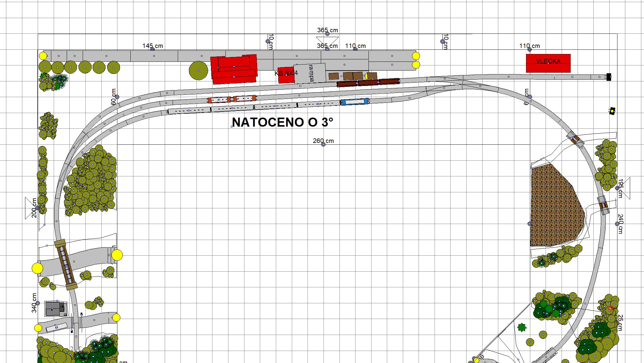Viewport: 644px width, 363px height.
Task: Click the gray house near bottom left
Action: [55, 308]
